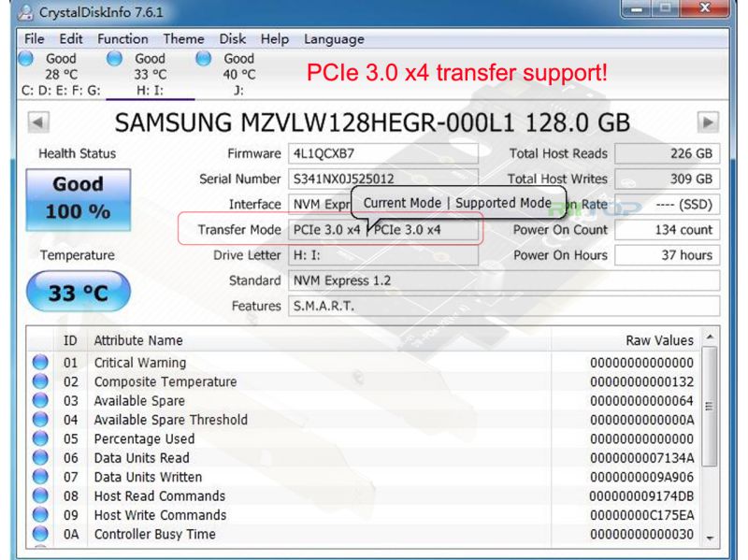Select the health indicator showing 40 °C for drive J:
This screenshot has height=560, width=748.
coord(203,58)
